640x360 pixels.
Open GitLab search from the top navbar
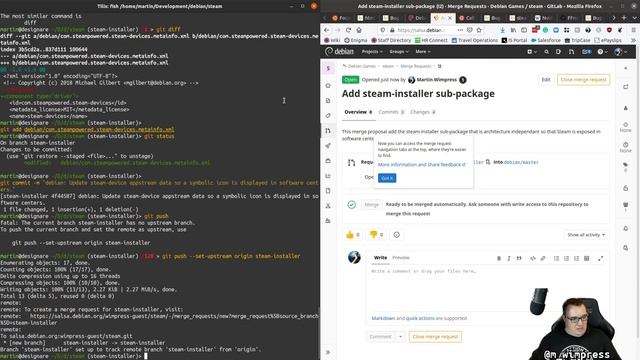(x=547, y=52)
